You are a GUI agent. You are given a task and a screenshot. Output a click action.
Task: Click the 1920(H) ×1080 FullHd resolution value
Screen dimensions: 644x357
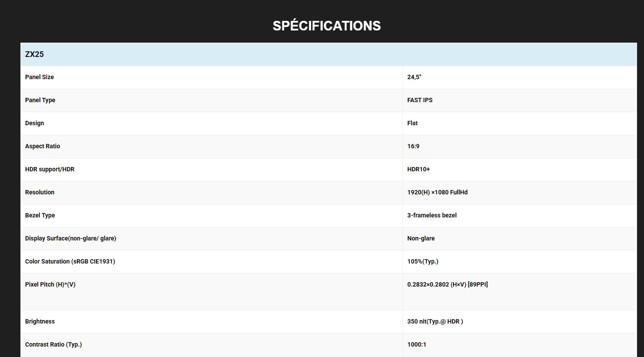(x=437, y=192)
